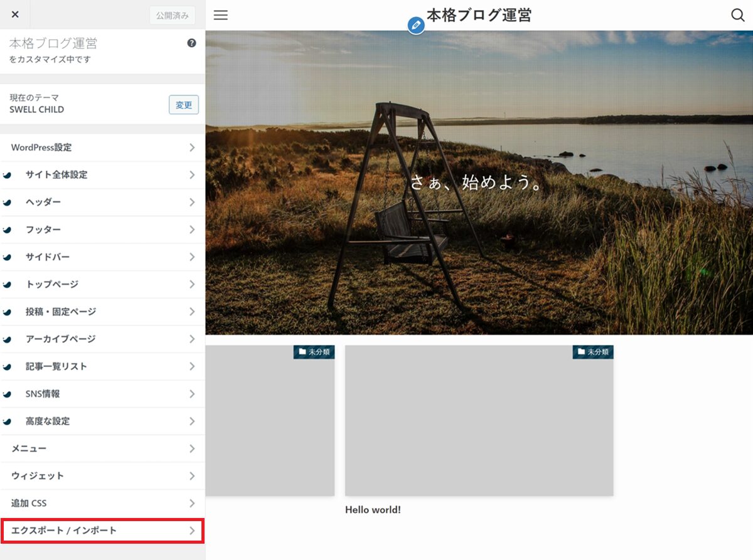753x560 pixels.
Task: Click the SWELL icon beside SNS情報
Action: pos(8,394)
